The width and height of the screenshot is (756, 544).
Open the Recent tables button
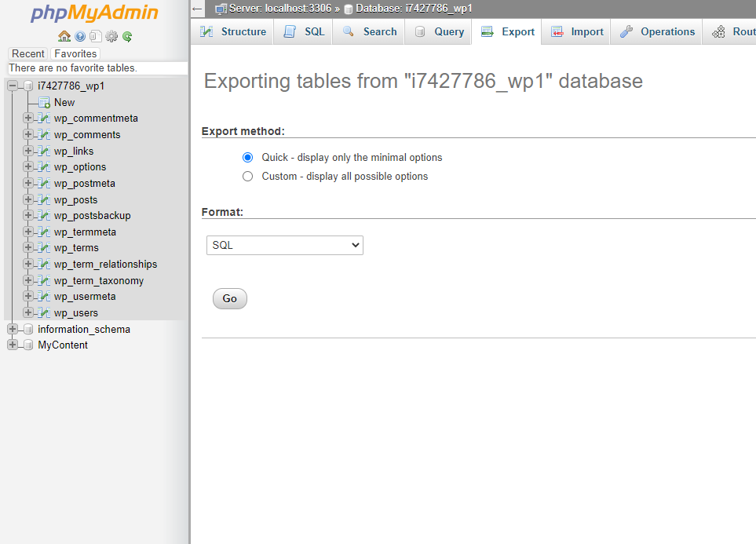(28, 53)
